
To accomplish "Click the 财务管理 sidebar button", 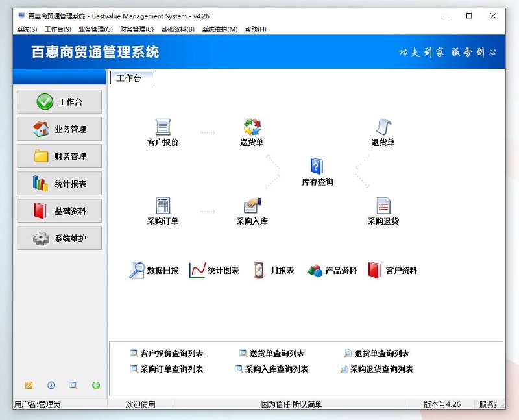I will [x=60, y=156].
